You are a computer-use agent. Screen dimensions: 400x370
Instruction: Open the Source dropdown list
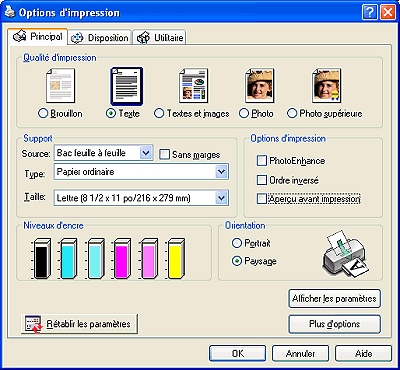tap(103, 153)
